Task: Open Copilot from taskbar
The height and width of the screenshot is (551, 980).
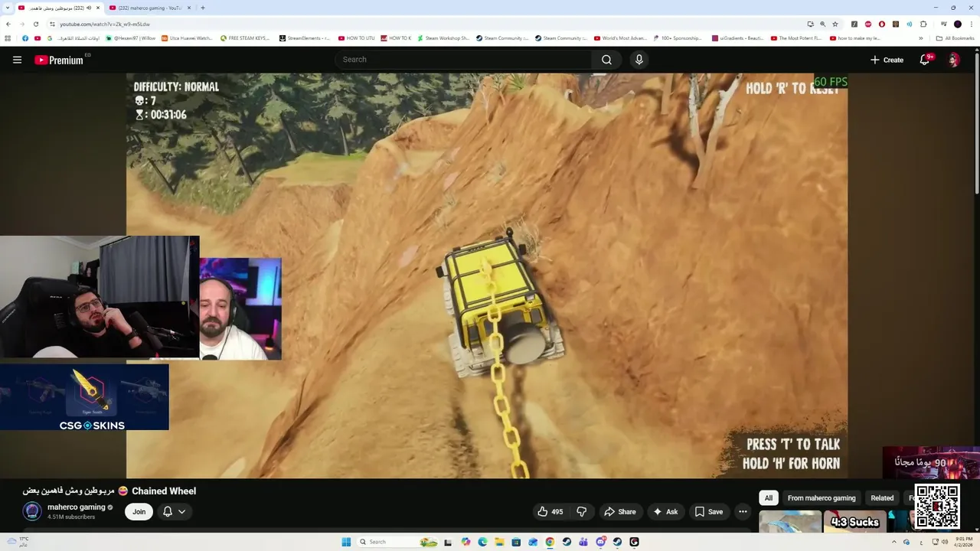Action: coord(465,542)
